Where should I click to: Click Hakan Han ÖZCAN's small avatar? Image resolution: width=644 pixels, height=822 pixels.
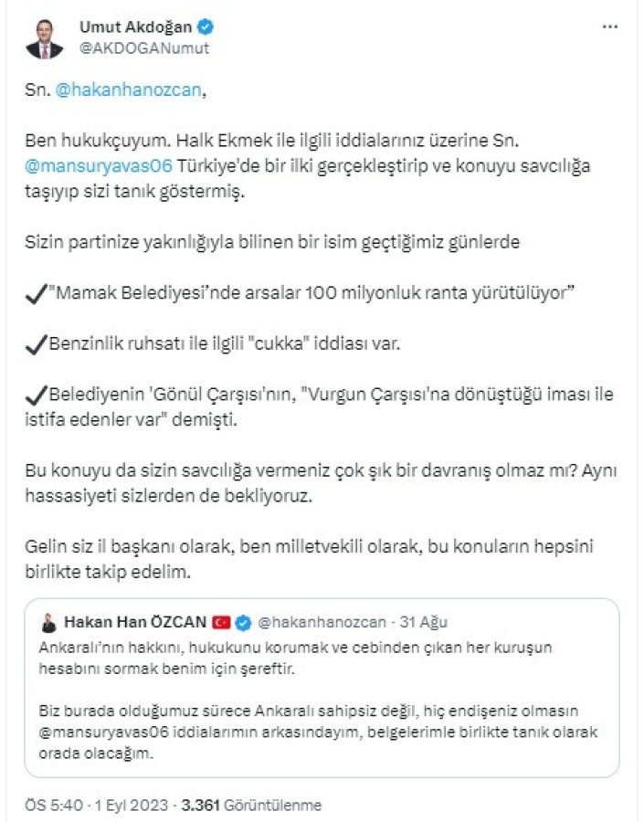coord(50,623)
